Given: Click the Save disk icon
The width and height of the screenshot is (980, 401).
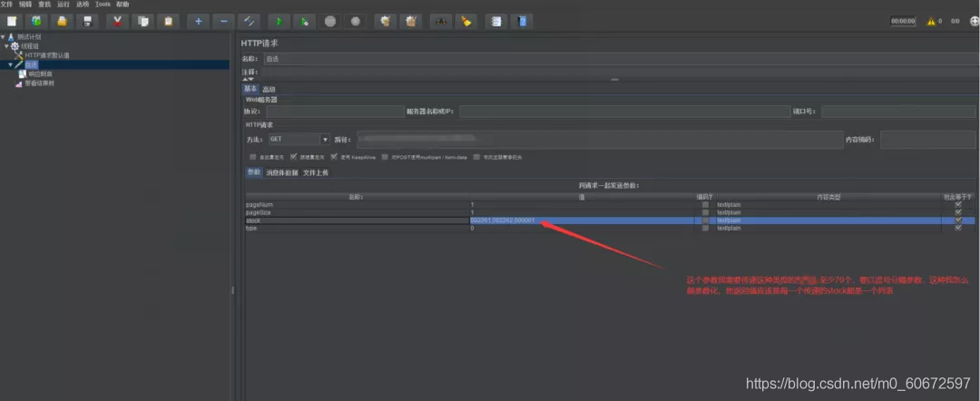Looking at the screenshot, I should 87,21.
